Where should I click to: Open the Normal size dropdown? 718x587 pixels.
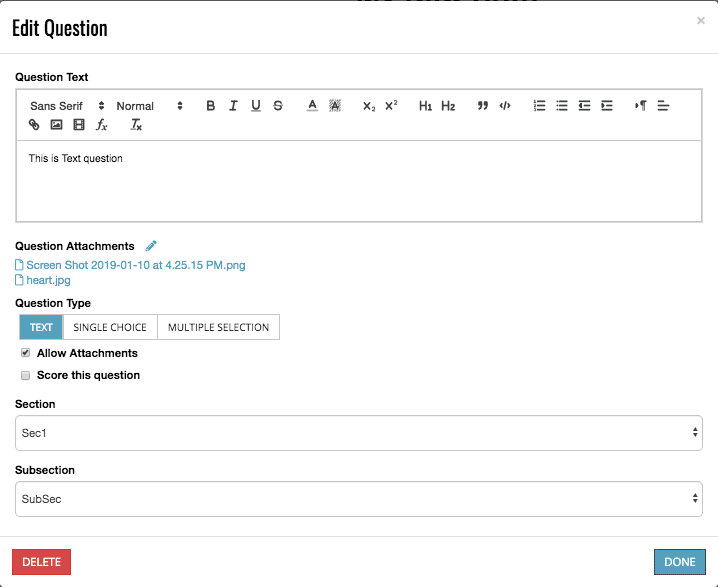coord(149,106)
